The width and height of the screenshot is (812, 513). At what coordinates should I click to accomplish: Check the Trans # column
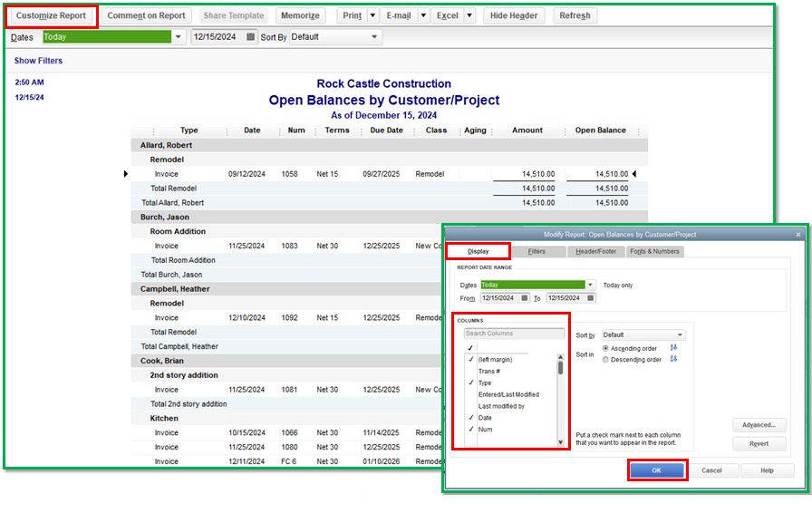click(470, 371)
